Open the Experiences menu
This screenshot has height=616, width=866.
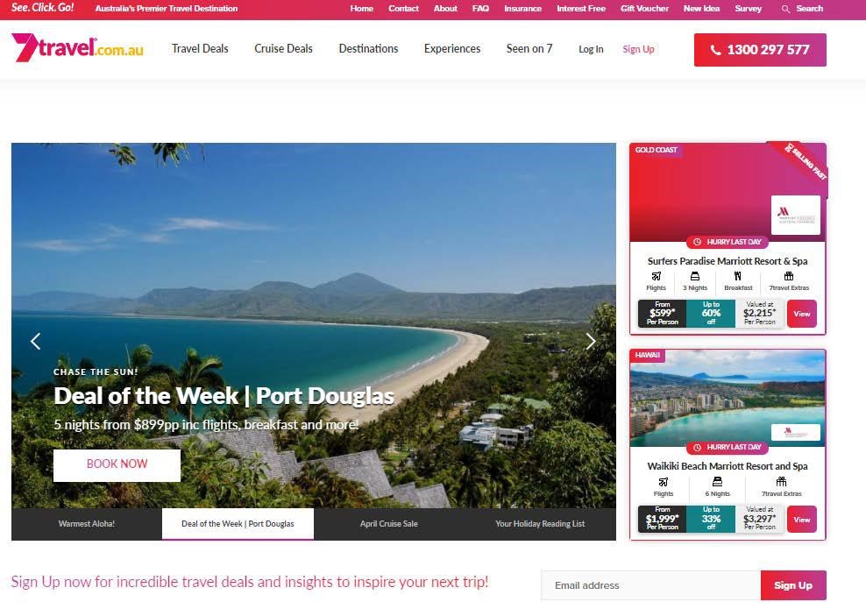(452, 48)
